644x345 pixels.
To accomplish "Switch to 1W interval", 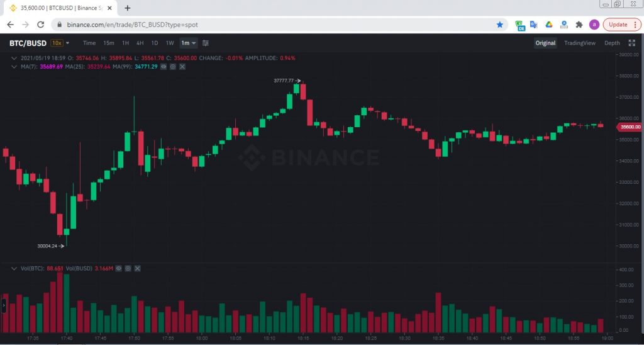I will pos(170,43).
